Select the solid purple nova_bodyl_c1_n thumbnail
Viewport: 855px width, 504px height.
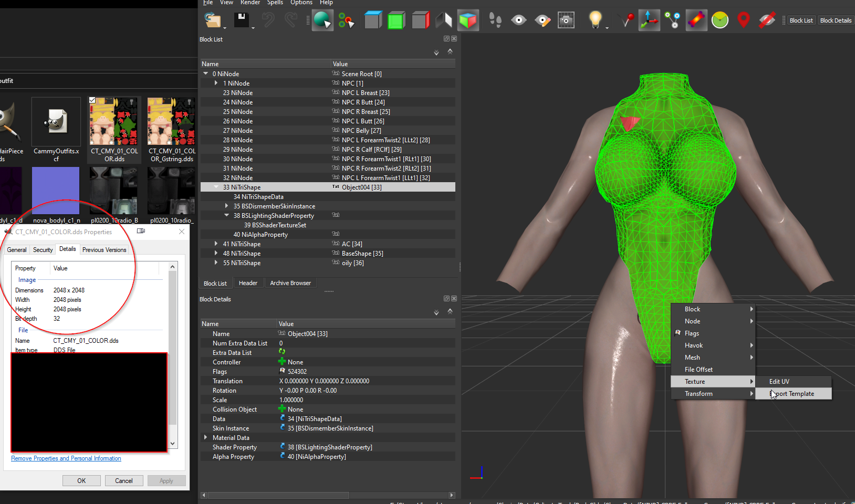click(56, 190)
